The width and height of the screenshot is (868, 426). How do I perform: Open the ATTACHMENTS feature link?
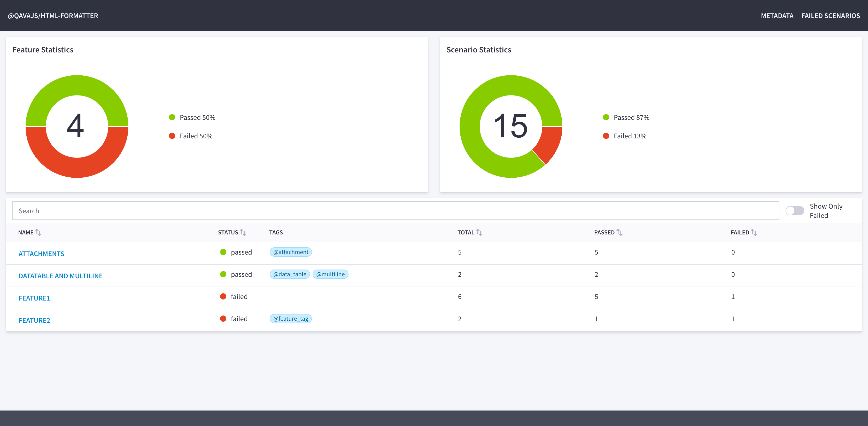coord(41,254)
